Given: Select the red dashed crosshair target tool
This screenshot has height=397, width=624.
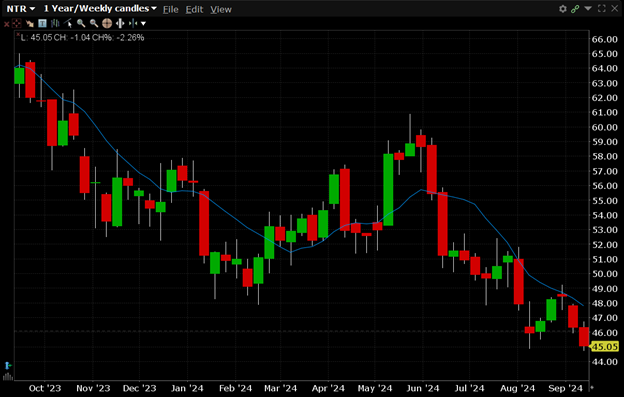Looking at the screenshot, I should point(17,23).
